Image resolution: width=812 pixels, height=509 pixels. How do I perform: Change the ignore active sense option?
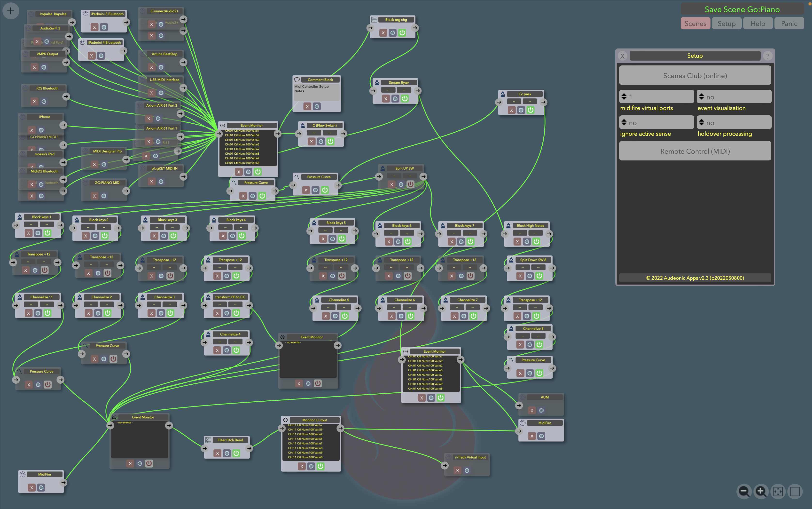tap(656, 123)
